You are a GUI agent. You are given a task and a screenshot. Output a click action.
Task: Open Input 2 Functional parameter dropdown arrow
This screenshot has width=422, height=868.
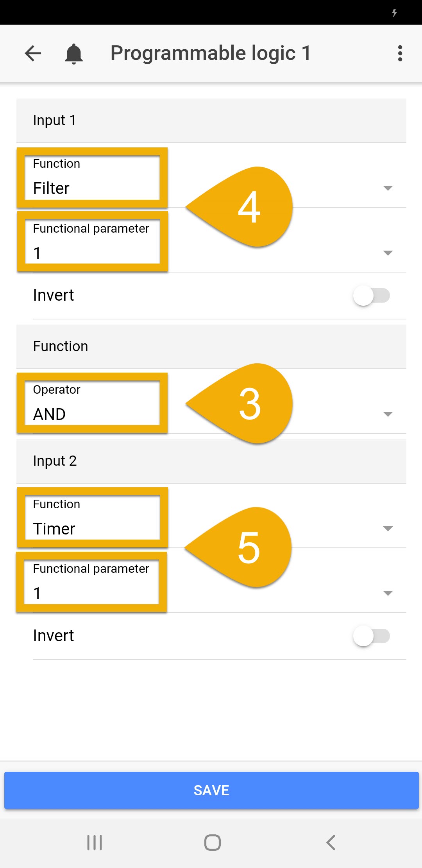tap(388, 593)
